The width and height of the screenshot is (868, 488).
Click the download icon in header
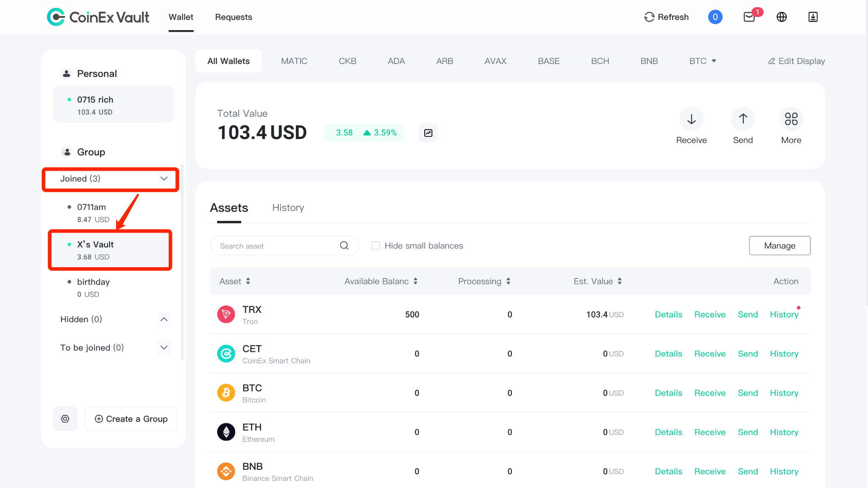813,17
